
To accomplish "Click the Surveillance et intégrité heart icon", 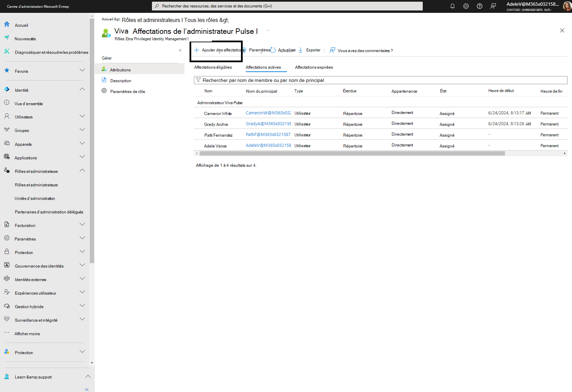I will click(7, 319).
